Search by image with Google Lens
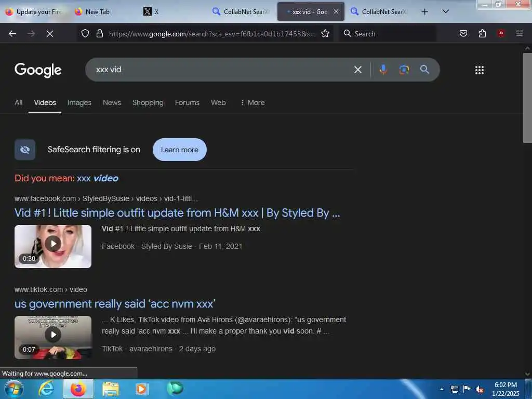The width and height of the screenshot is (532, 399). 404,70
